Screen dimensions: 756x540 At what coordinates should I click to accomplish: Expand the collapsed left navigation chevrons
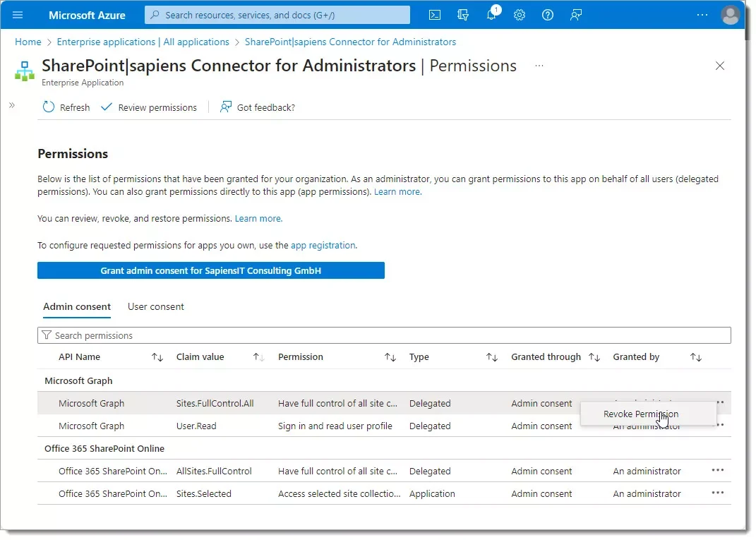pyautogui.click(x=12, y=105)
